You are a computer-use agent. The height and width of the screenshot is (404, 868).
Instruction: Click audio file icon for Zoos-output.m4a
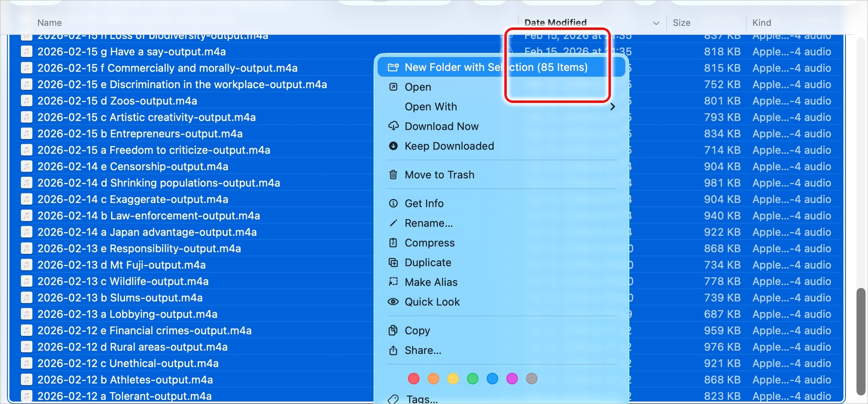pyautogui.click(x=26, y=101)
